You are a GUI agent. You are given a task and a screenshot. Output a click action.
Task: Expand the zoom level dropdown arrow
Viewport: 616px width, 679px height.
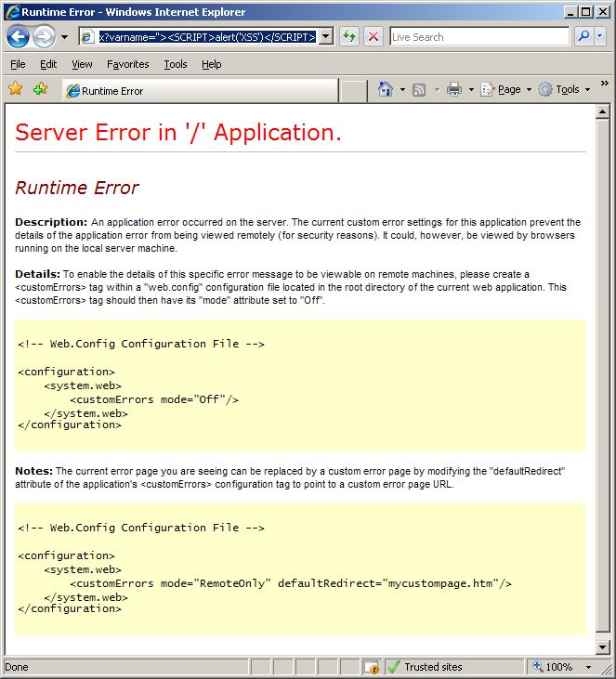588,667
